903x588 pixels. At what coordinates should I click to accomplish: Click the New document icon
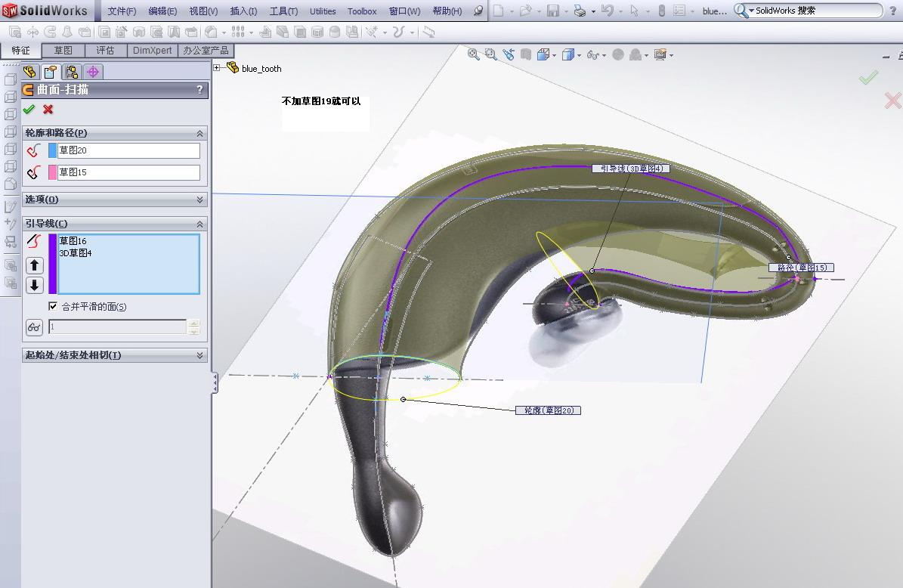[x=498, y=11]
